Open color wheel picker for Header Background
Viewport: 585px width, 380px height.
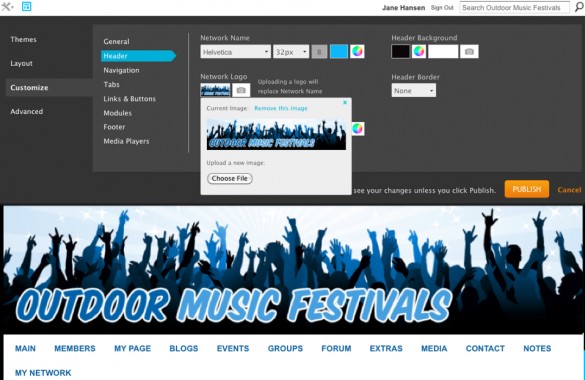tap(419, 51)
